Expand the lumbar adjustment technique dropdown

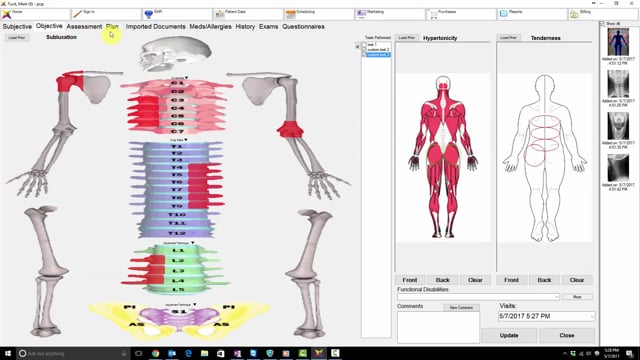[x=192, y=243]
